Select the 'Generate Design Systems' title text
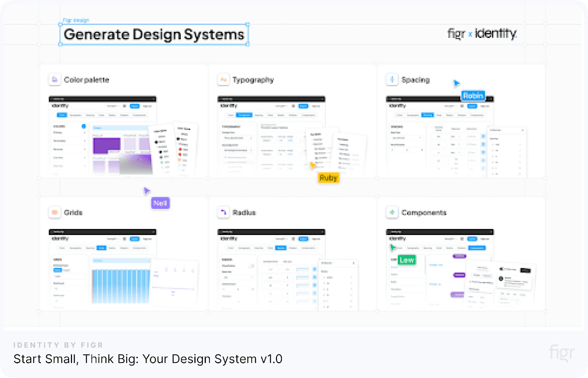Screen dimensions: 588x378 click(x=154, y=34)
